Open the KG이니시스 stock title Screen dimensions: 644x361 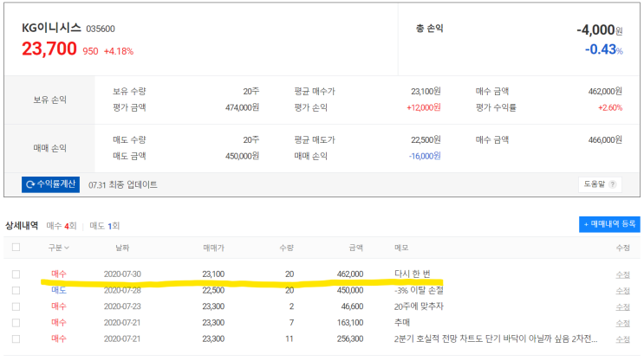[x=52, y=29]
